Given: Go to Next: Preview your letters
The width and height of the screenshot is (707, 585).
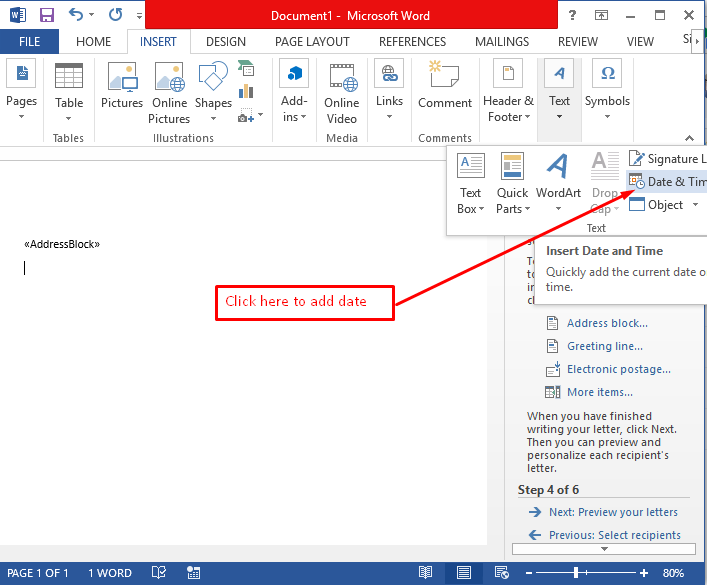Looking at the screenshot, I should click(613, 512).
